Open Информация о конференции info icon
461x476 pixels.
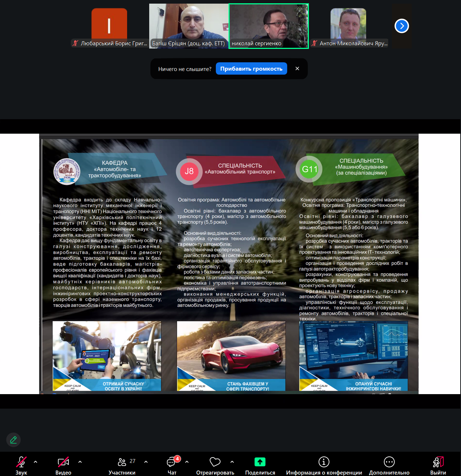(x=324, y=462)
